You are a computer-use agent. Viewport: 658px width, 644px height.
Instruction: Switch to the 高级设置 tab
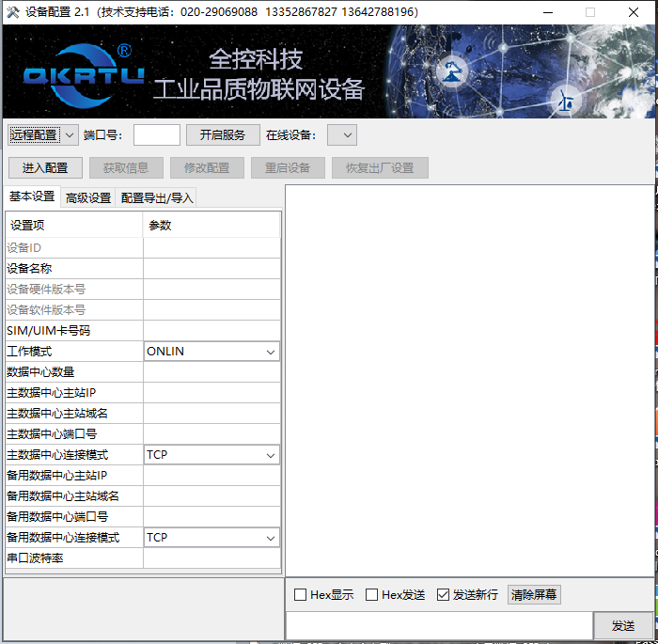tap(88, 197)
